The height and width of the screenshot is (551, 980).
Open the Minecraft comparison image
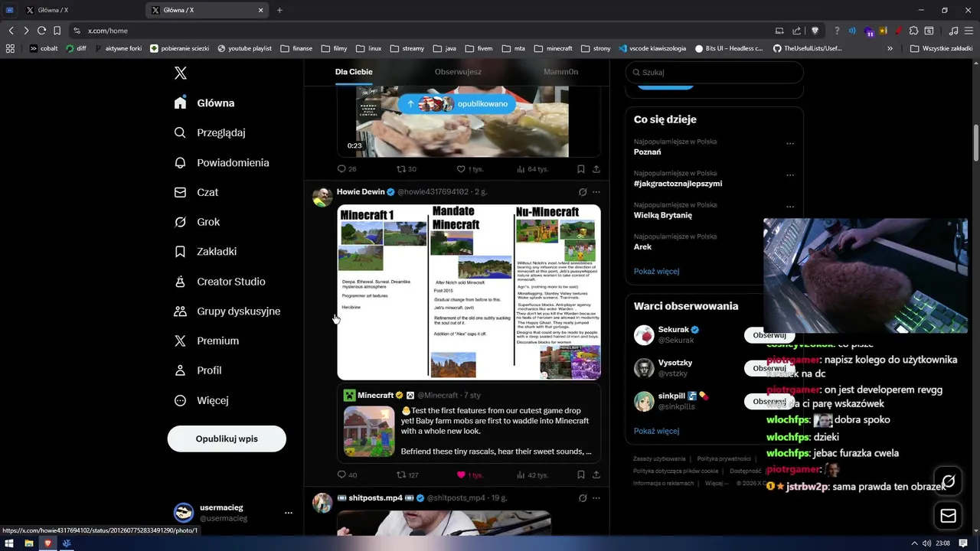[x=469, y=292]
